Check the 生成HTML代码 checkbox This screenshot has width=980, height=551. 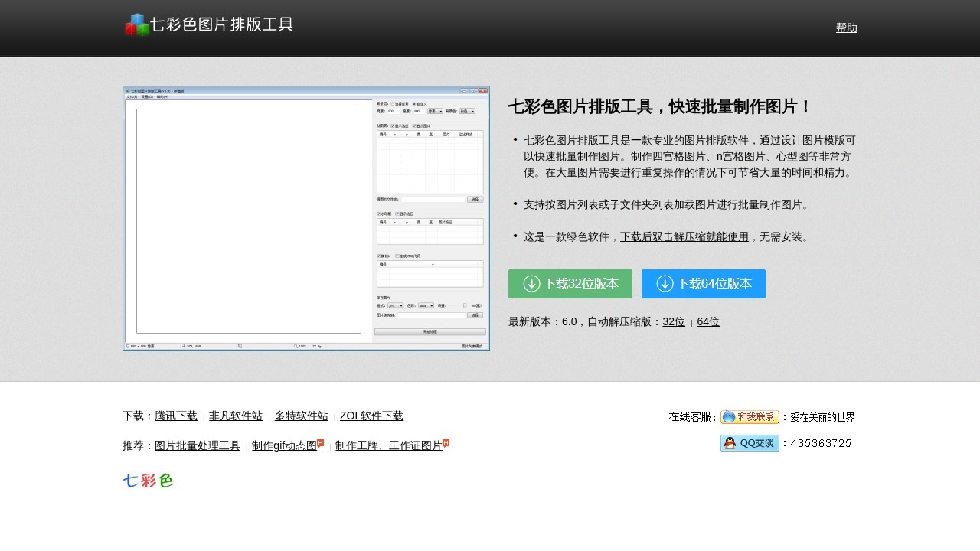tap(397, 256)
